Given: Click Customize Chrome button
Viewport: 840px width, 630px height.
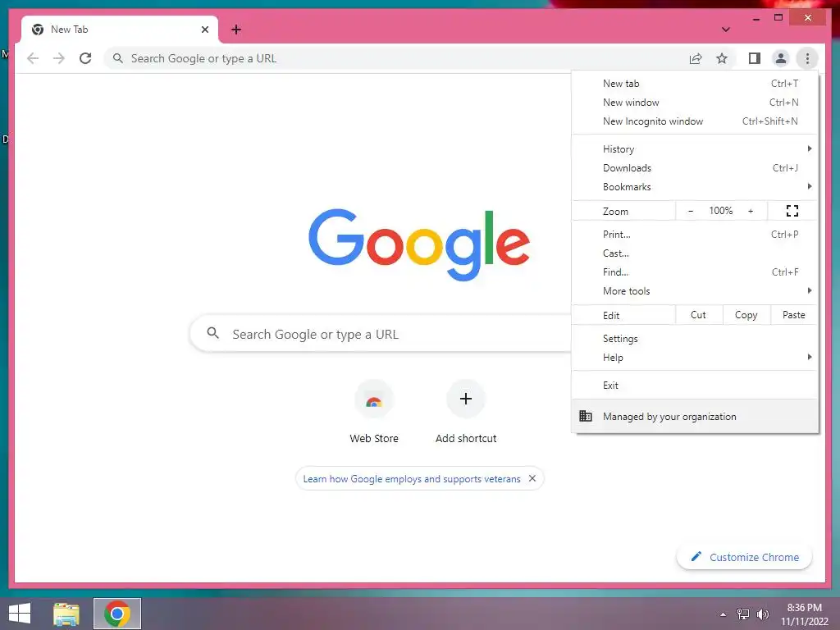Looking at the screenshot, I should (x=744, y=557).
